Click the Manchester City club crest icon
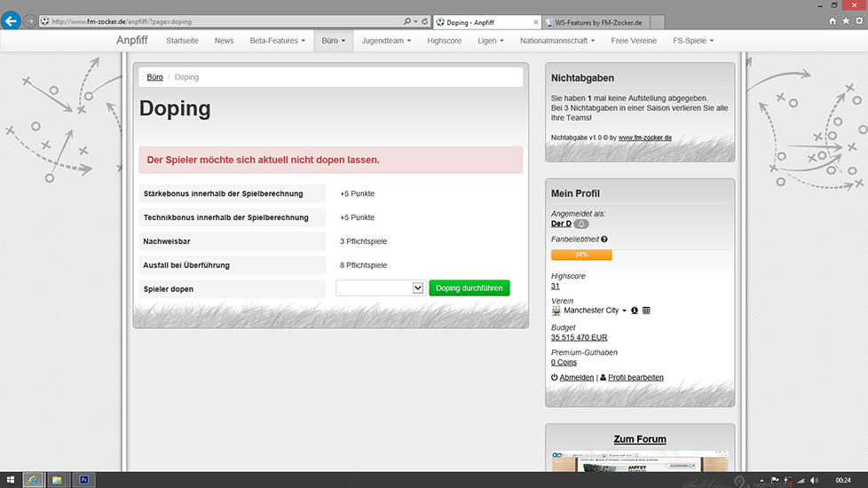The width and height of the screenshot is (868, 488). coord(556,311)
